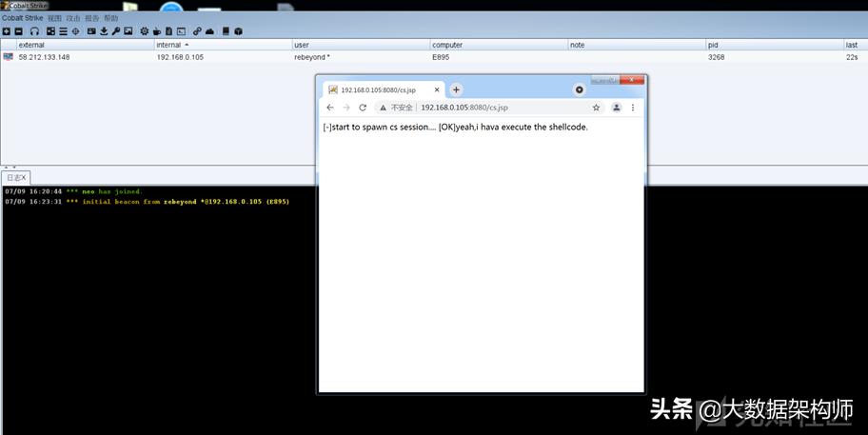Bookmark this page with star icon
The width and height of the screenshot is (868, 435).
(x=596, y=108)
